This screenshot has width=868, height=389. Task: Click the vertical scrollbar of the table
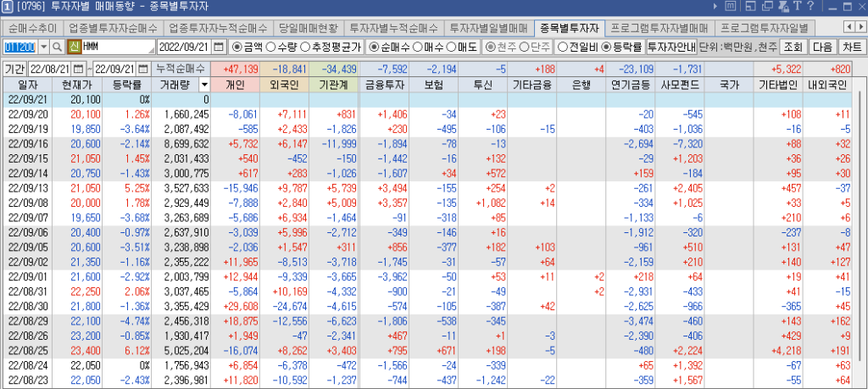pos(861,237)
